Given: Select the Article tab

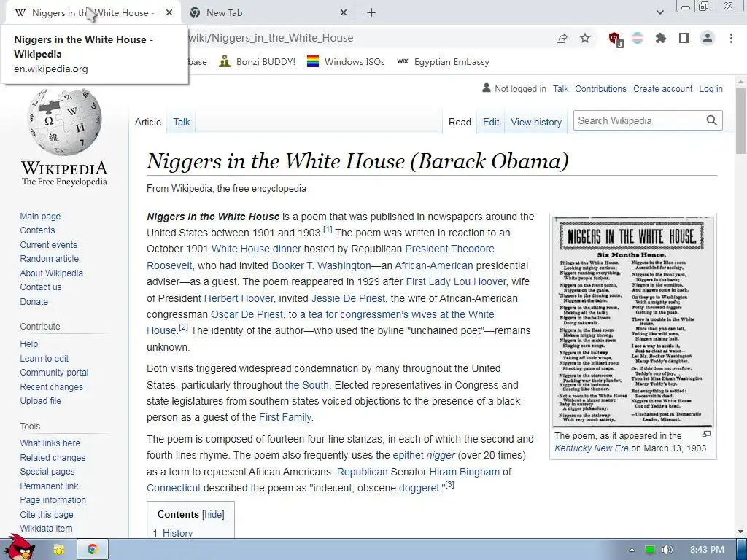Looking at the screenshot, I should click(147, 122).
